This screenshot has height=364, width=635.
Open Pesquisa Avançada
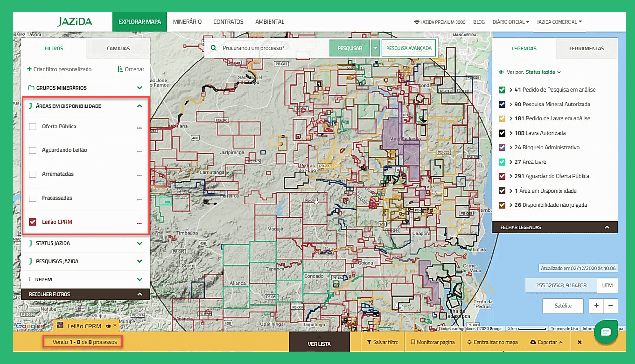pyautogui.click(x=409, y=48)
